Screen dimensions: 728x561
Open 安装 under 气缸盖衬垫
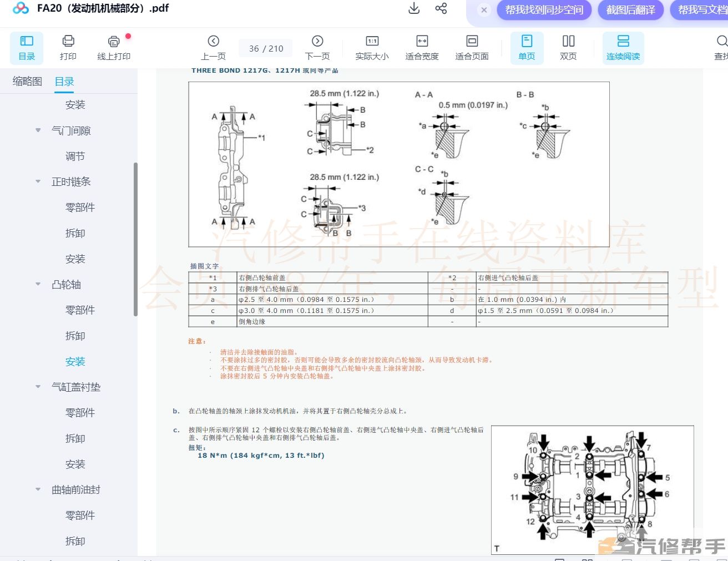pos(75,464)
